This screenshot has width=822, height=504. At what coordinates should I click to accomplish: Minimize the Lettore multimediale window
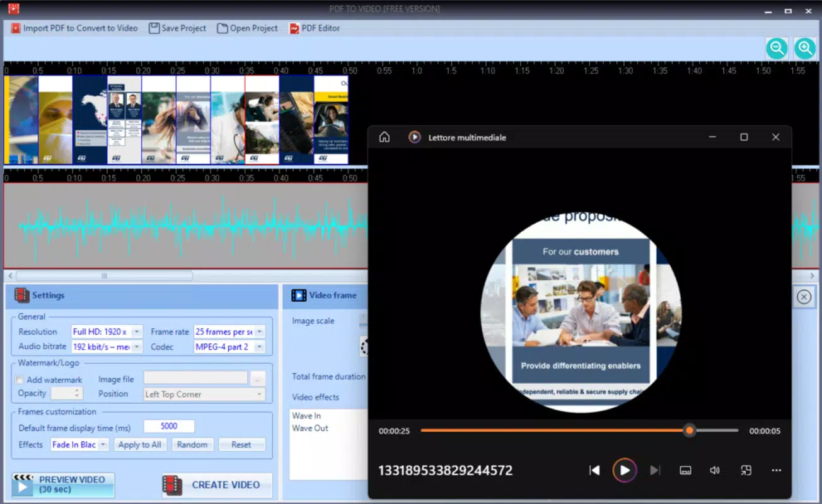712,137
